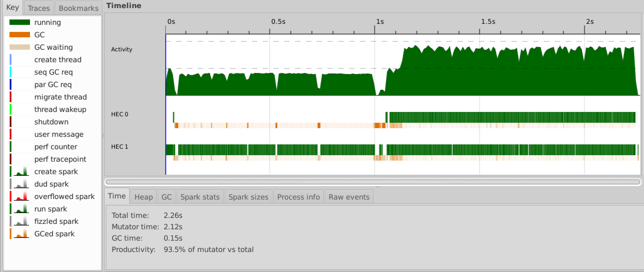This screenshot has width=644, height=272.
Task: Open the Spark sizes tab
Action: click(x=248, y=197)
